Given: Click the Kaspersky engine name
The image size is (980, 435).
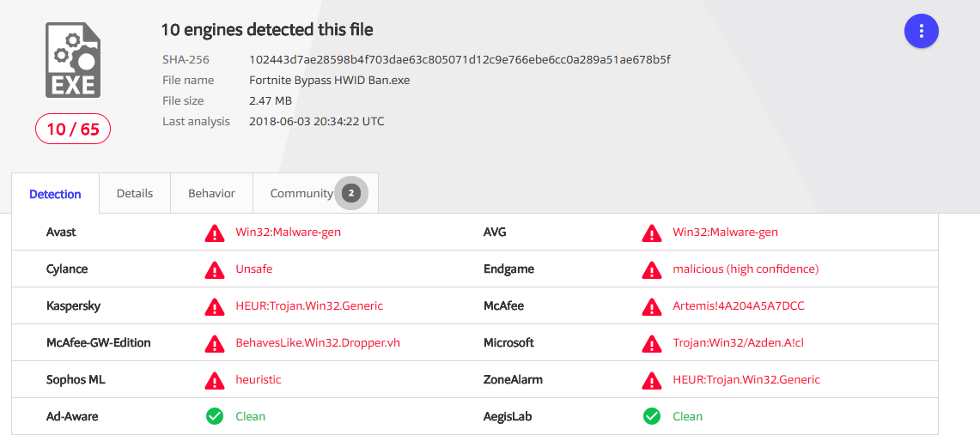Looking at the screenshot, I should [x=73, y=305].
